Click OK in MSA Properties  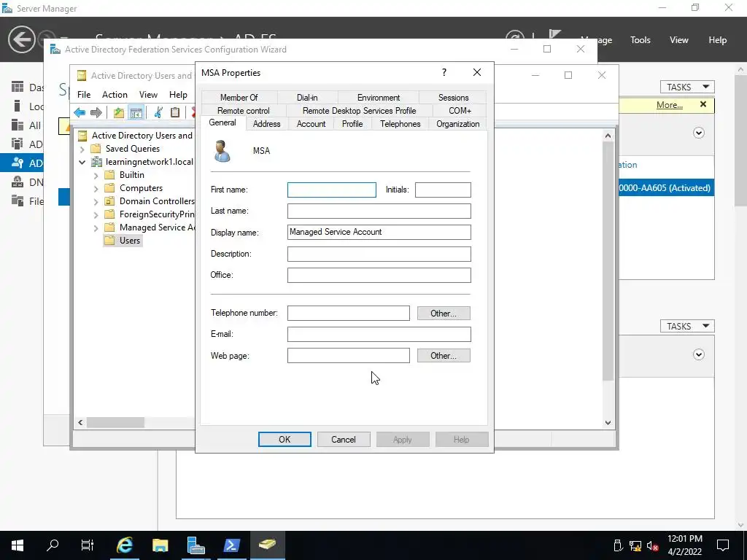tap(285, 440)
